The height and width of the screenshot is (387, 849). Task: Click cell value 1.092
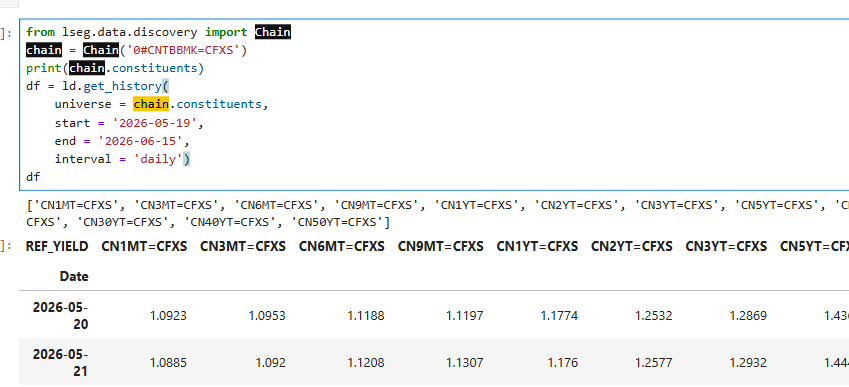coord(270,363)
